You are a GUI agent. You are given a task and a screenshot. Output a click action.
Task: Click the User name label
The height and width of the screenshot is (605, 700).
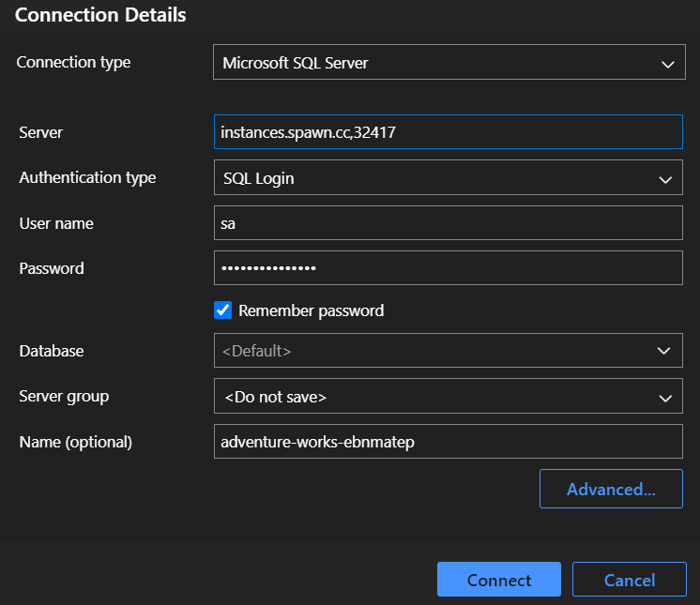tap(56, 223)
